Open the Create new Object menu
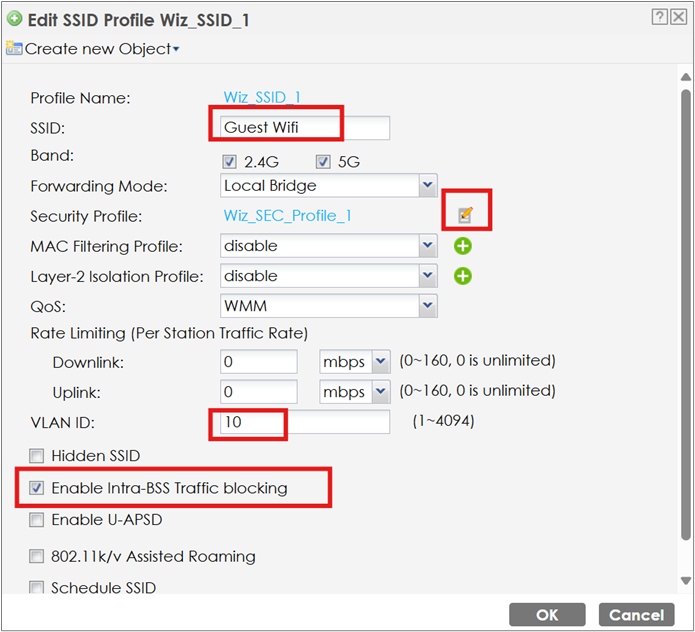 pyautogui.click(x=102, y=49)
